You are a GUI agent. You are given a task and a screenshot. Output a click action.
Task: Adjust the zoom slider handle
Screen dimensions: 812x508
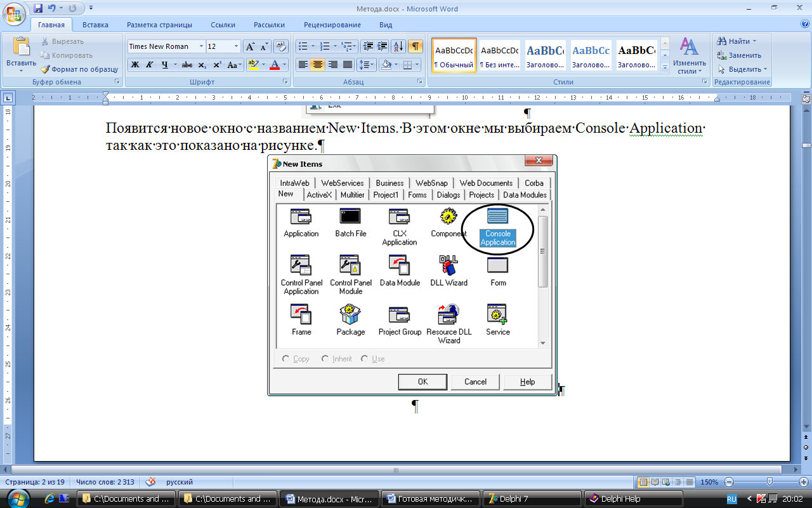click(769, 482)
